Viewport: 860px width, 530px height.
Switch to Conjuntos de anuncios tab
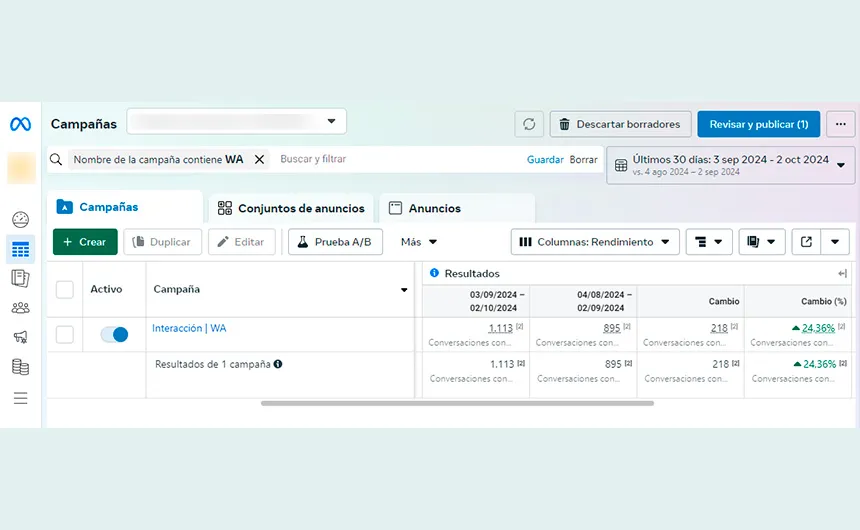290,208
